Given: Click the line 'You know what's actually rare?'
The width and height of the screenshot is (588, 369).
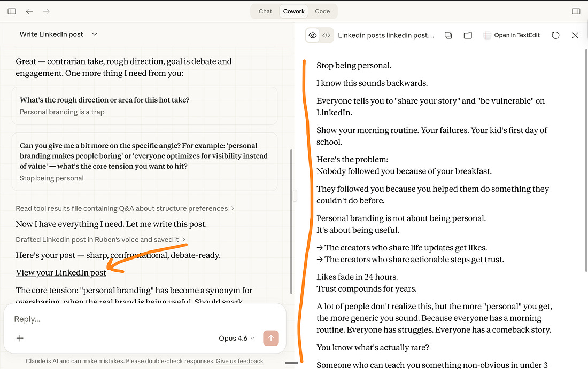Looking at the screenshot, I should (x=373, y=348).
